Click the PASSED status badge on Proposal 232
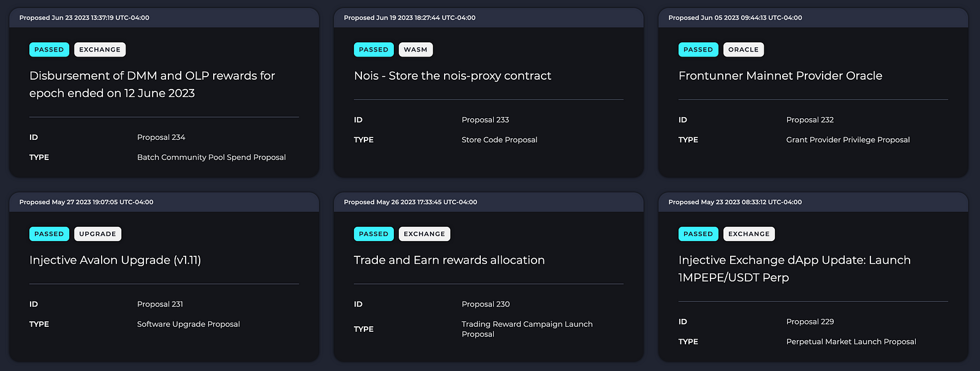Viewport: 980px width, 371px height. coord(698,50)
